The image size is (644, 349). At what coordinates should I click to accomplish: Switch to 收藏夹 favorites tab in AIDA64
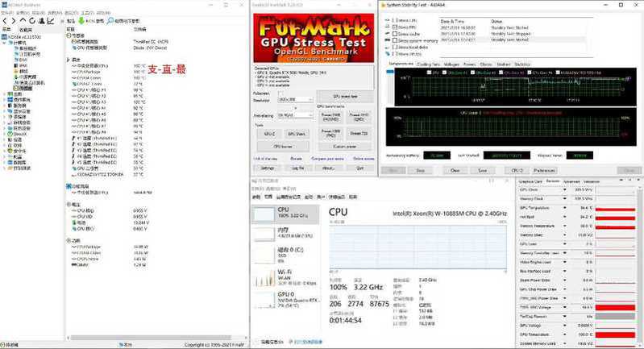point(26,30)
